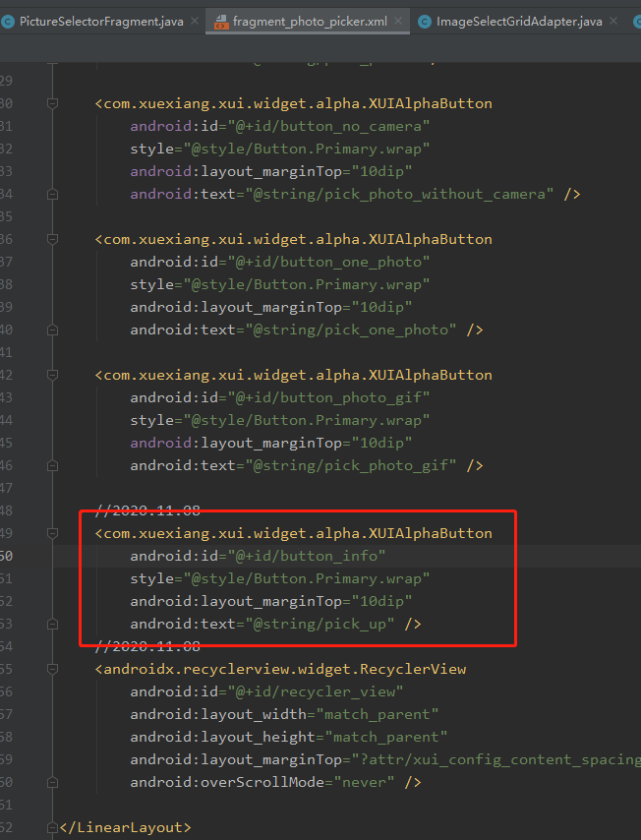Click the line number 50 in the gutter
The height and width of the screenshot is (840, 641).
coord(6,556)
